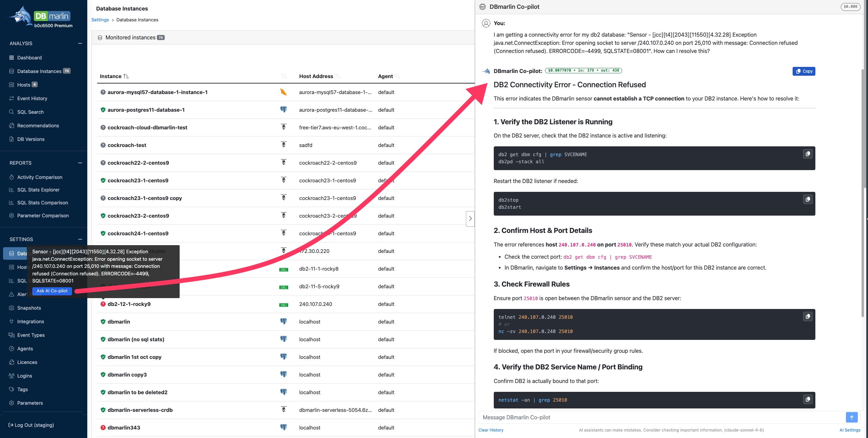Log out of staging
This screenshot has width=868, height=438.
click(x=31, y=425)
